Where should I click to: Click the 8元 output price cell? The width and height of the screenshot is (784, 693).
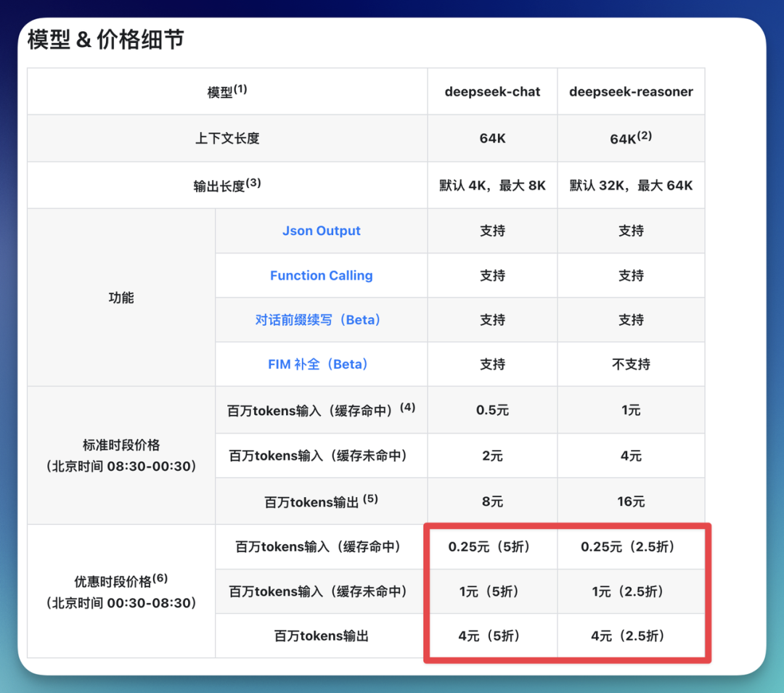(492, 501)
